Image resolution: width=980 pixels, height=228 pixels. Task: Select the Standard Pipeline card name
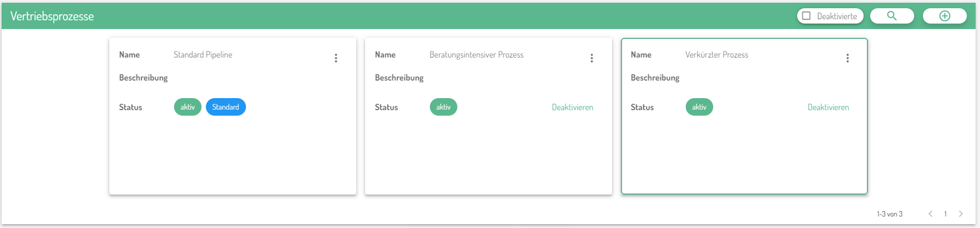(203, 55)
